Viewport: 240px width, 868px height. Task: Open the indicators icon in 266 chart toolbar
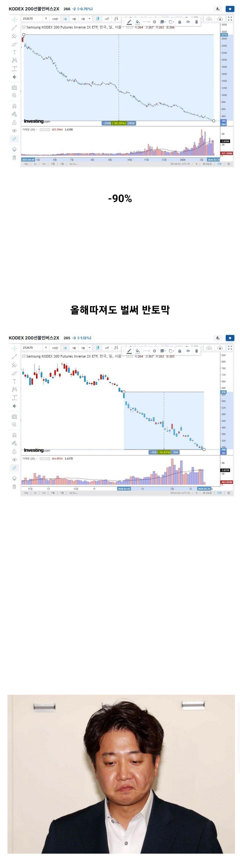[116, 19]
